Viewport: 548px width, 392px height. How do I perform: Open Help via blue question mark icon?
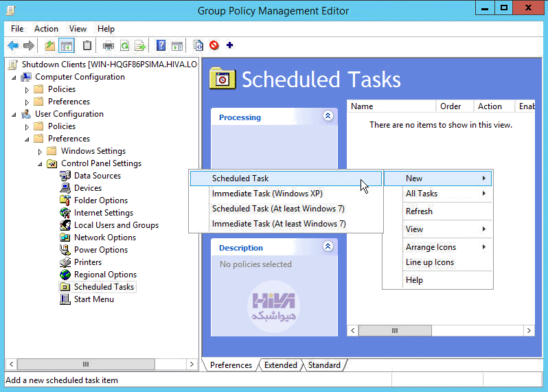click(161, 45)
